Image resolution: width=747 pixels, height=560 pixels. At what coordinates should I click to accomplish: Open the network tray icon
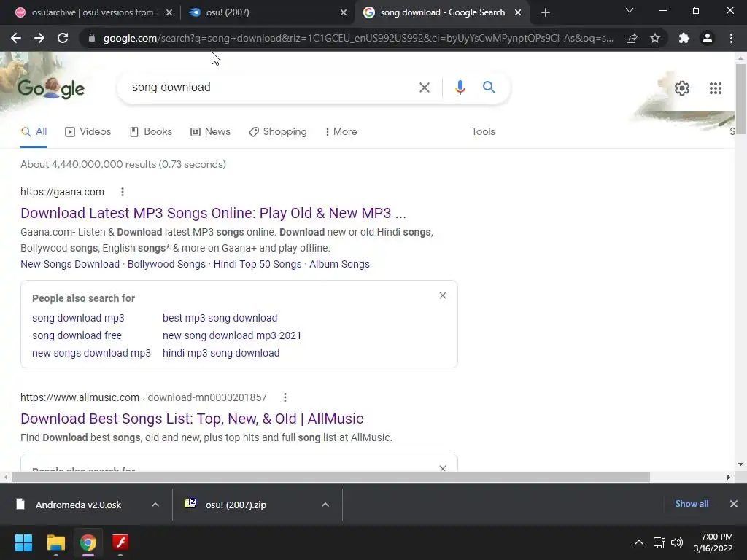[x=659, y=542]
